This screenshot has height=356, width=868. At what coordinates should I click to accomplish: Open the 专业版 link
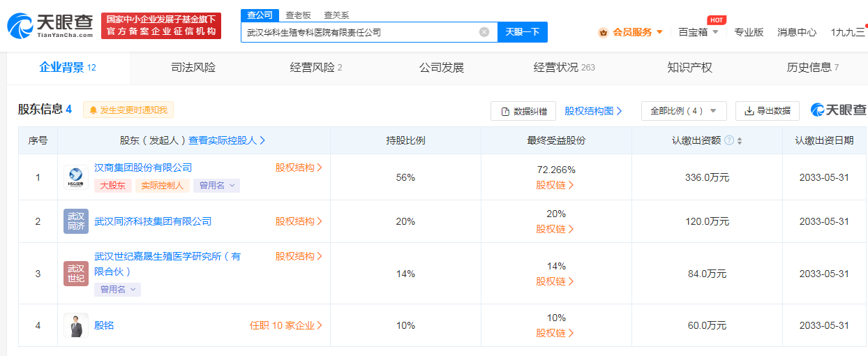click(749, 32)
